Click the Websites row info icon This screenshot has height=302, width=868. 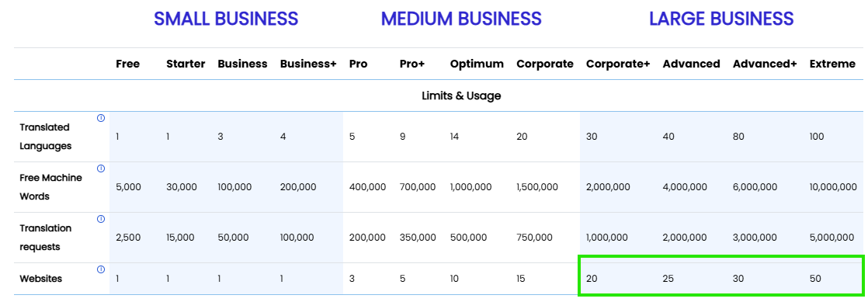(101, 269)
